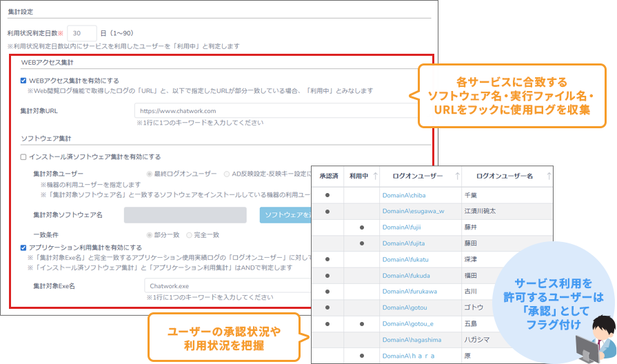Click the 利用中 dot in gotou_e row
617x364 pixels.
(362, 324)
